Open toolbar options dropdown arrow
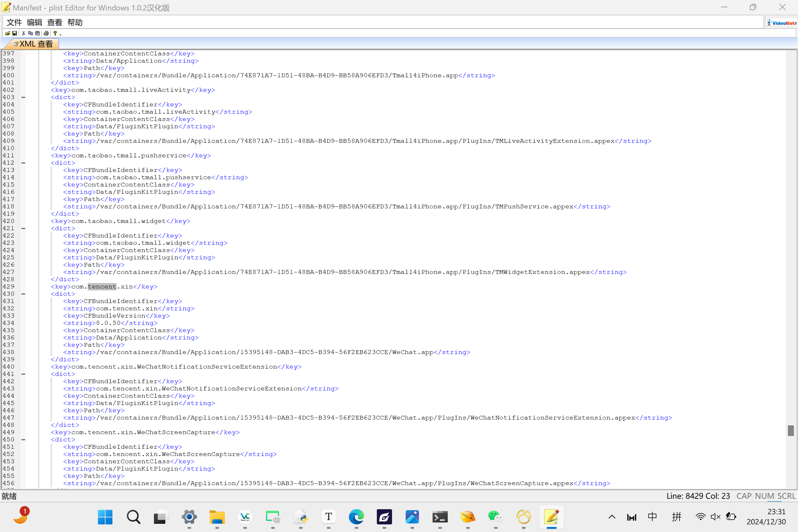This screenshot has height=532, width=798. point(60,34)
